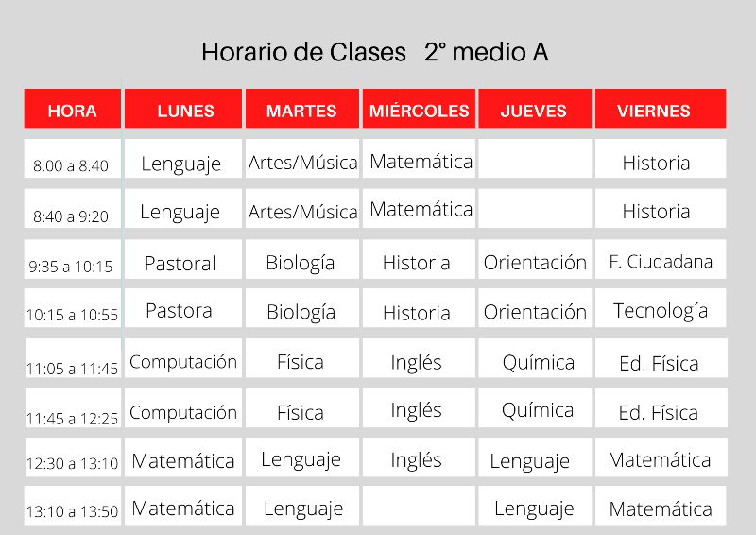This screenshot has height=535, width=756.
Task: Select the HORA column header
Action: point(73,110)
